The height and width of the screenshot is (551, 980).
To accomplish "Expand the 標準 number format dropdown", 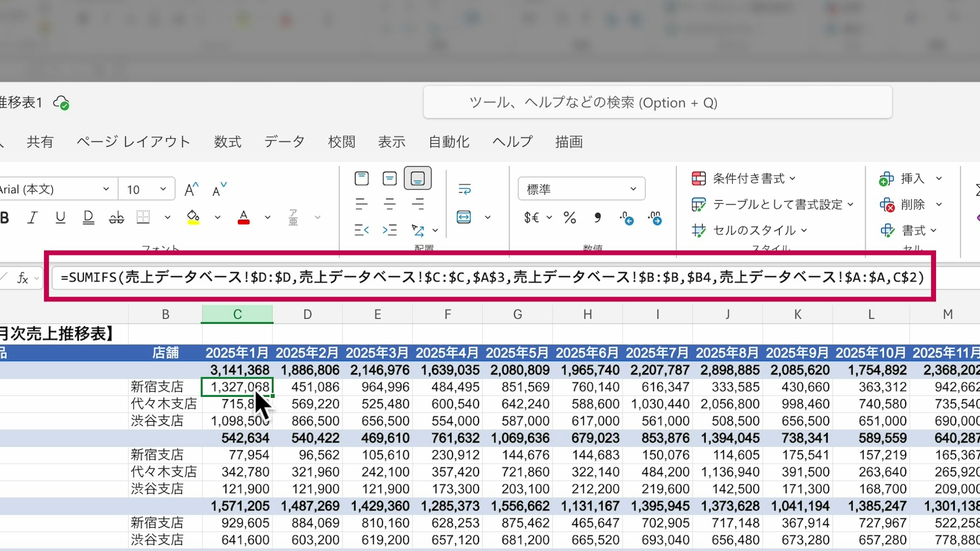I will click(633, 189).
